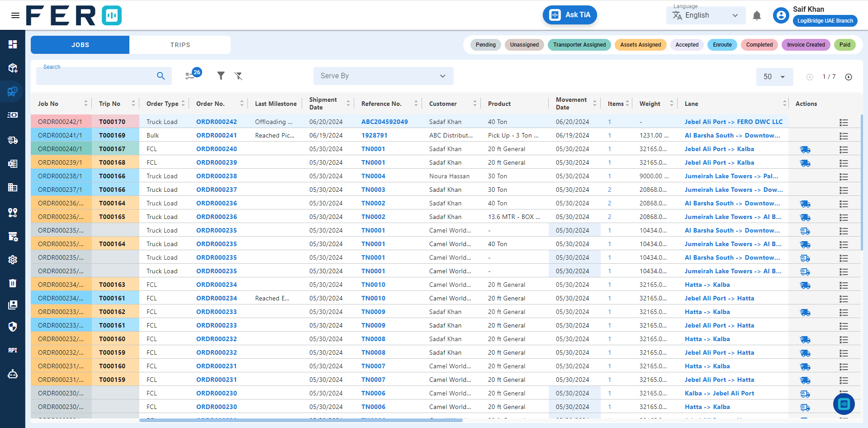
Task: Toggle the Enroute status filter chip
Action: pyautogui.click(x=722, y=45)
